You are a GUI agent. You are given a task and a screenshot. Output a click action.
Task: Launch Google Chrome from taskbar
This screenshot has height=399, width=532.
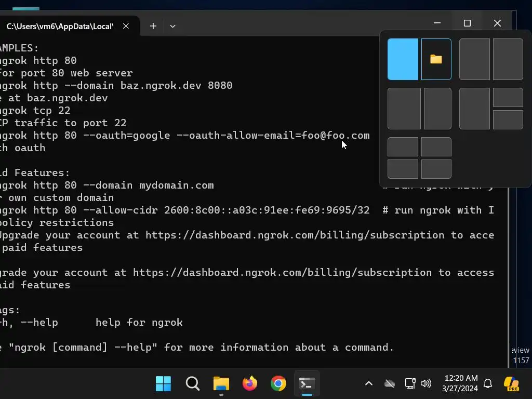pyautogui.click(x=278, y=384)
